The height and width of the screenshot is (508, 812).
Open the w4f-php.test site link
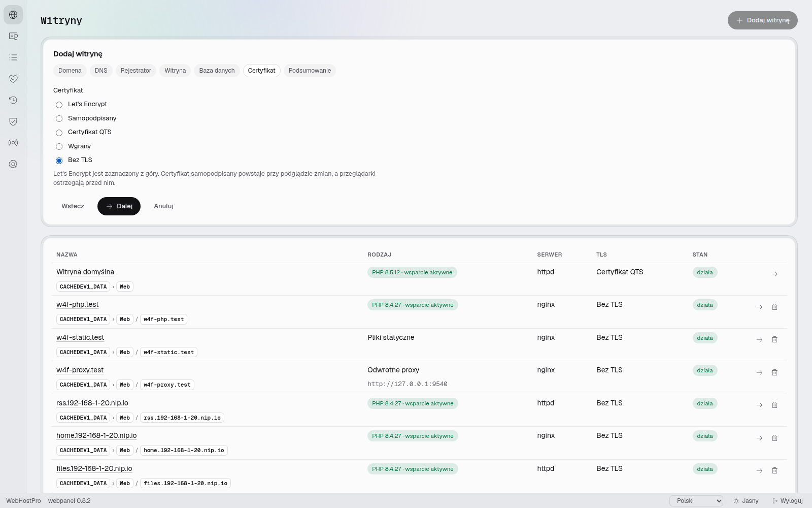pyautogui.click(x=78, y=304)
